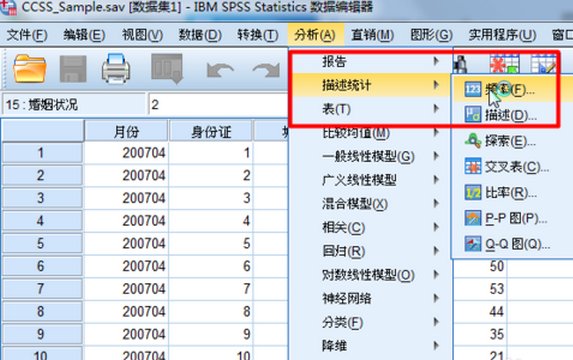Expand the 广义线性模型 submenu
The height and width of the screenshot is (360, 573).
371,180
